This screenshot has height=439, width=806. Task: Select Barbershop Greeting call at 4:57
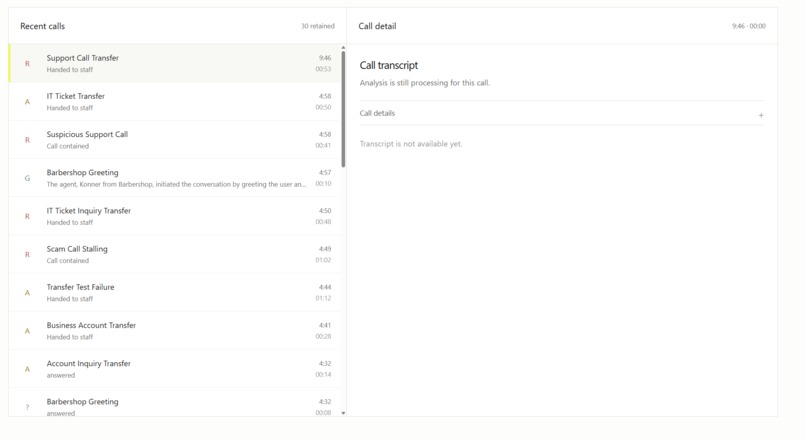[174, 178]
